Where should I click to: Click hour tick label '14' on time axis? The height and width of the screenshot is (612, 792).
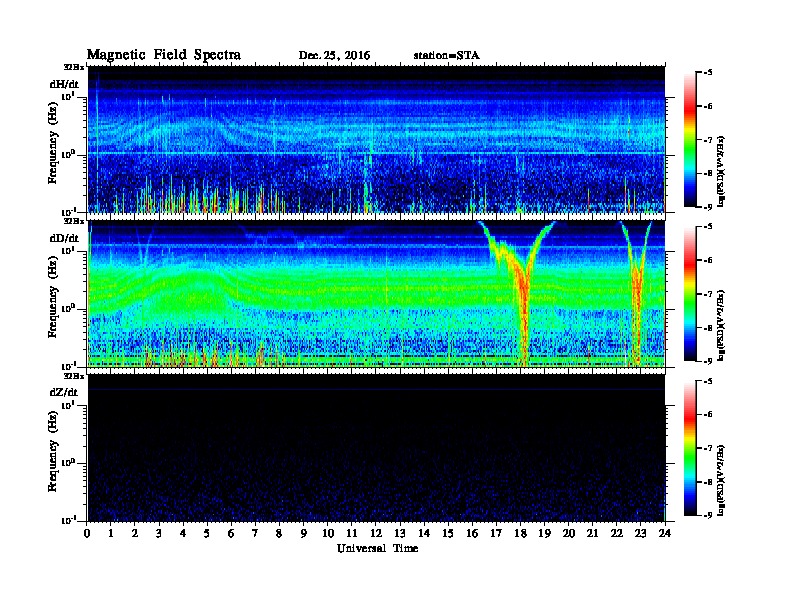[424, 534]
